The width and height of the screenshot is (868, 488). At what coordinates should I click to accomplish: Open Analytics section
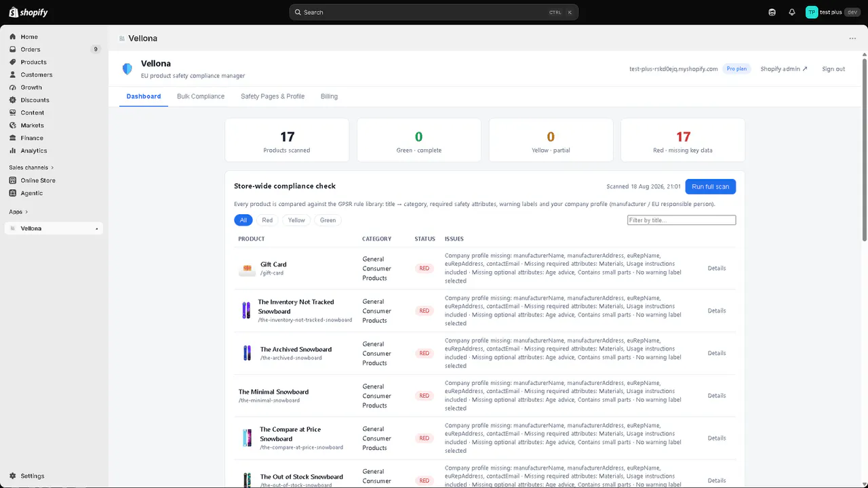coord(34,150)
